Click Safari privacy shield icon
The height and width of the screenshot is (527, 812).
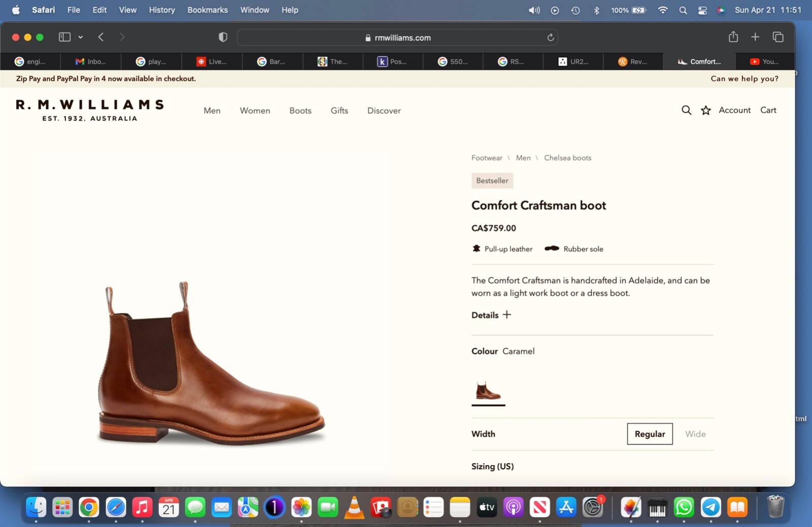pyautogui.click(x=223, y=37)
